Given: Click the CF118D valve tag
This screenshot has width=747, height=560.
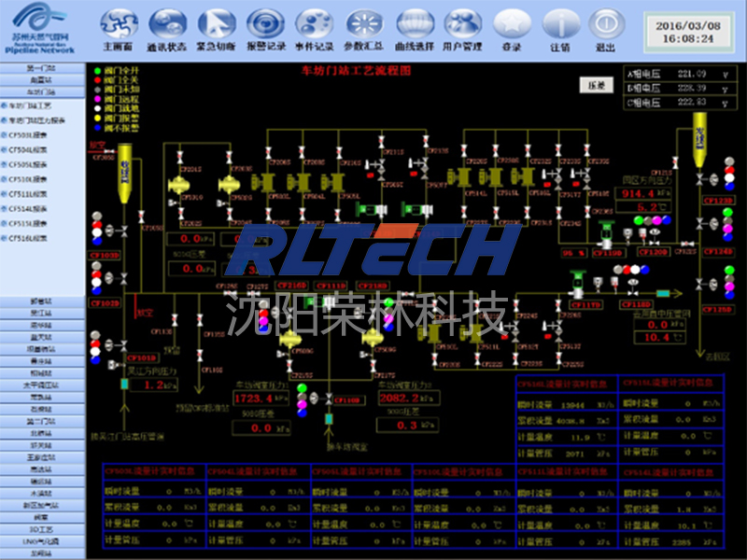Looking at the screenshot, I should 637,304.
